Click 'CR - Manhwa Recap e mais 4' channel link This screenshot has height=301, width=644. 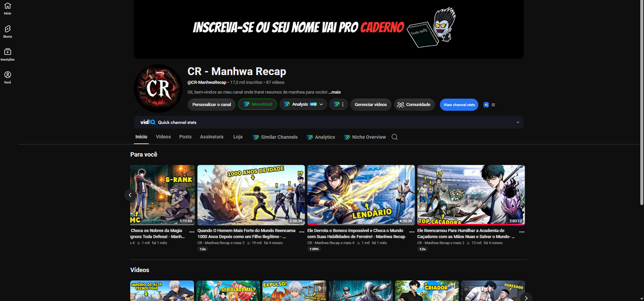click(331, 243)
